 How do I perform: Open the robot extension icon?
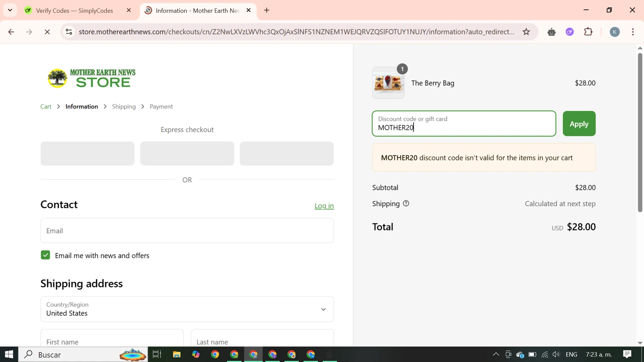point(552,32)
